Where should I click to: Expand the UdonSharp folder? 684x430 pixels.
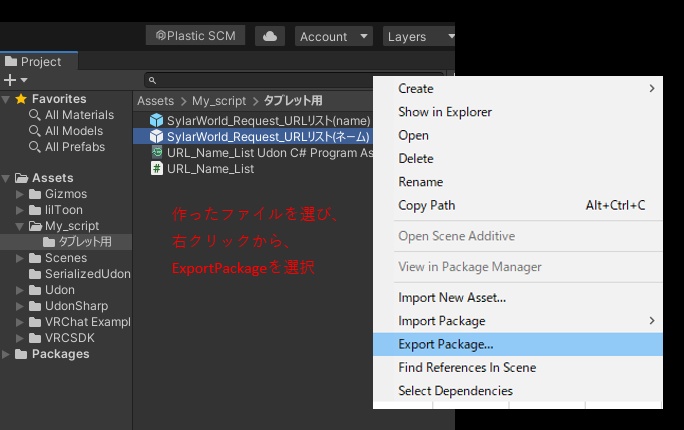click(20, 306)
